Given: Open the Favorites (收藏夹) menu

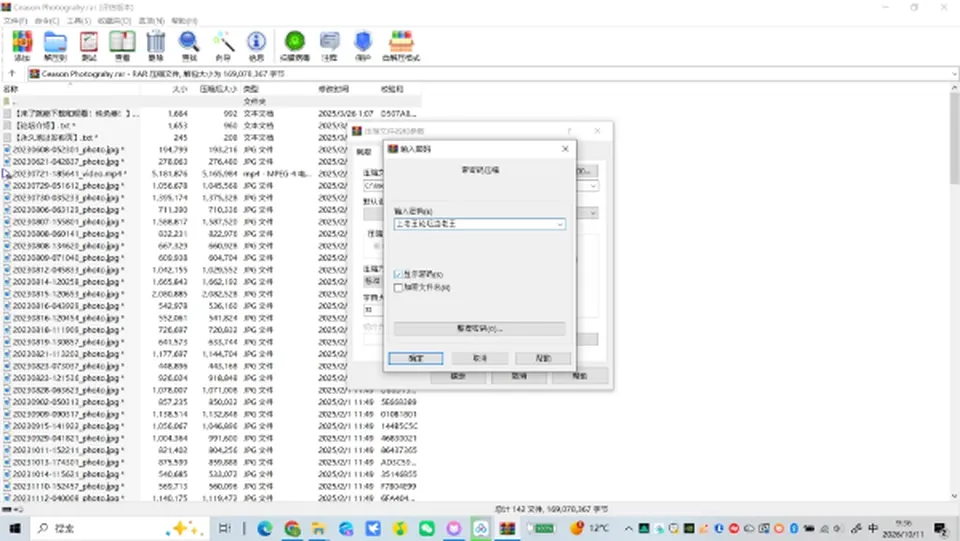Looking at the screenshot, I should tap(114, 21).
